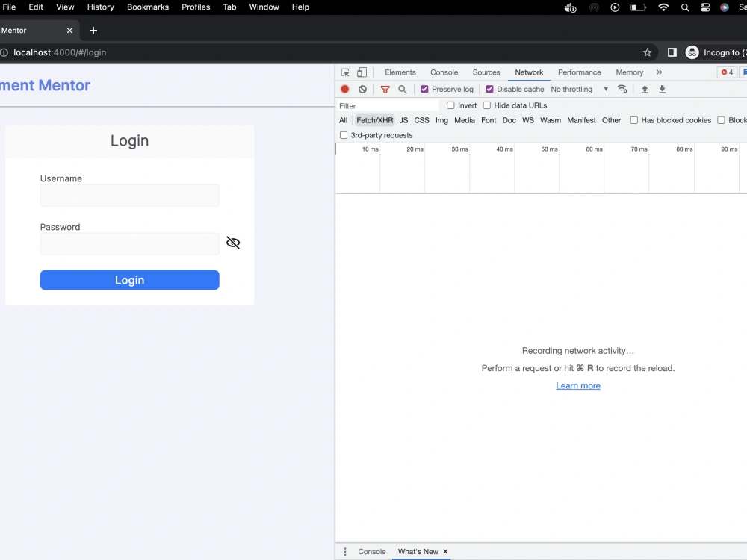
Task: Show more DevTools tabs chevron
Action: (x=660, y=72)
